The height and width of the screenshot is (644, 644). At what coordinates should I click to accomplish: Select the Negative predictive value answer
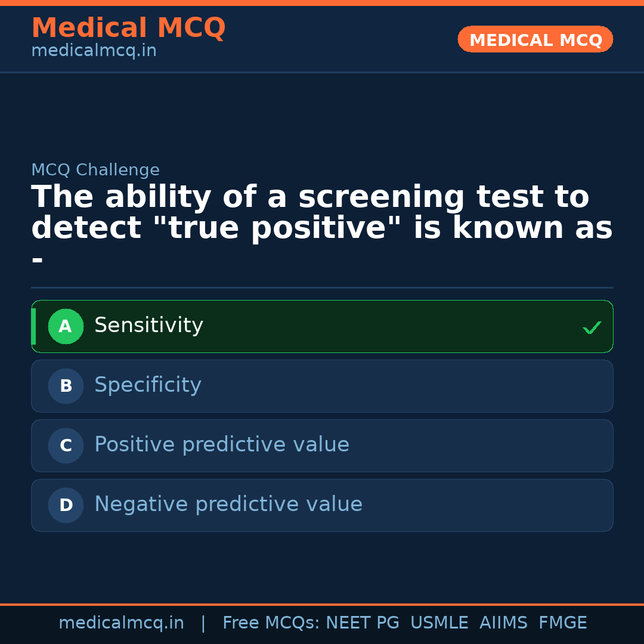coord(228,504)
